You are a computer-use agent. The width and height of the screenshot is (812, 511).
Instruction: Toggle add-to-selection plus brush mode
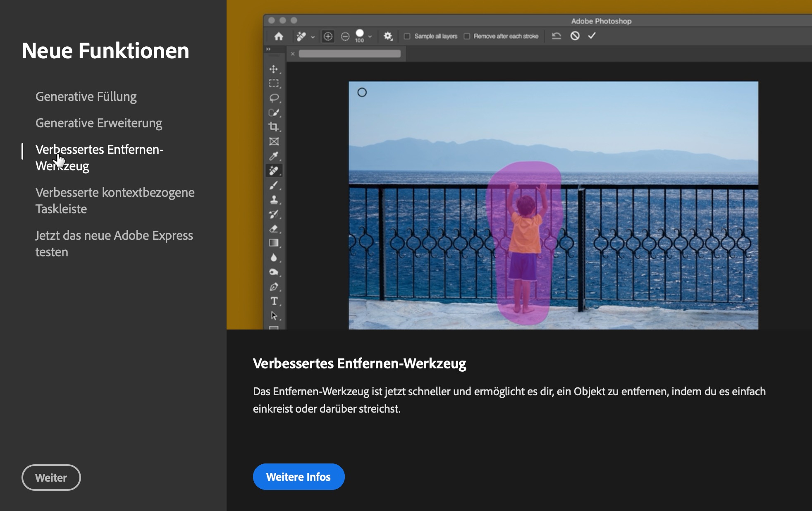pyautogui.click(x=328, y=36)
